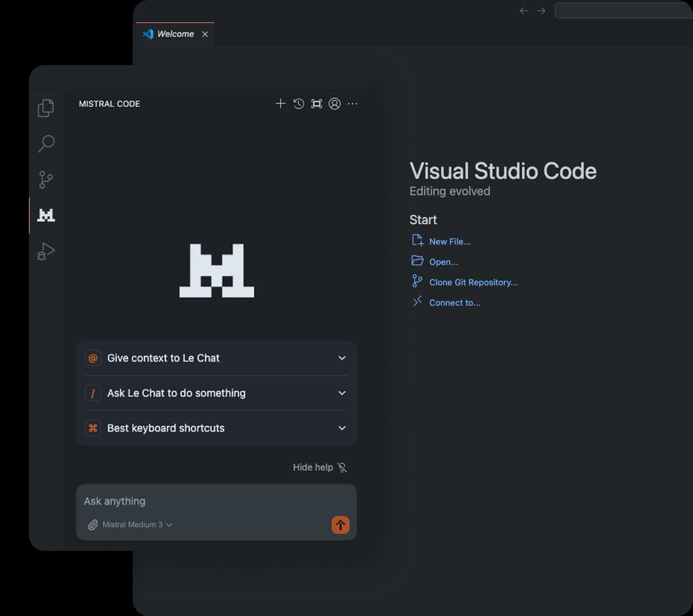Click Hide help with lightbulb icon
Image resolution: width=693 pixels, height=616 pixels.
(x=320, y=467)
